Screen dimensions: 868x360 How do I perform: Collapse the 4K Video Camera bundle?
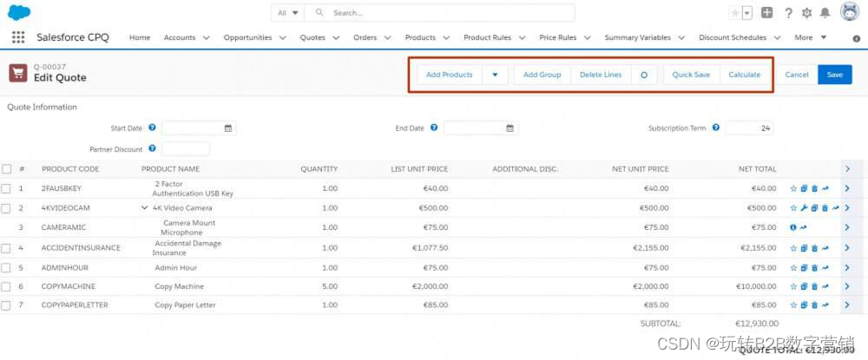pyautogui.click(x=144, y=208)
